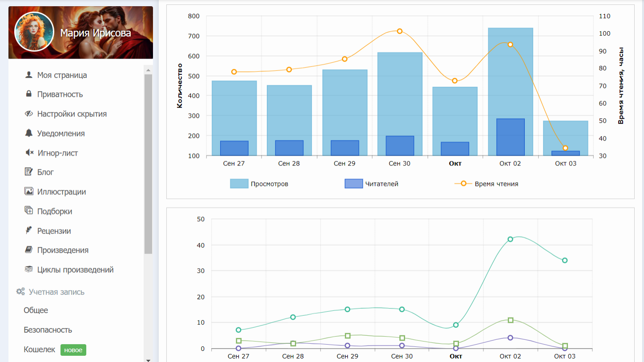Viewport: 644px width, 362px height.
Task: Click the lock icon beside Приватность
Action: (x=29, y=94)
